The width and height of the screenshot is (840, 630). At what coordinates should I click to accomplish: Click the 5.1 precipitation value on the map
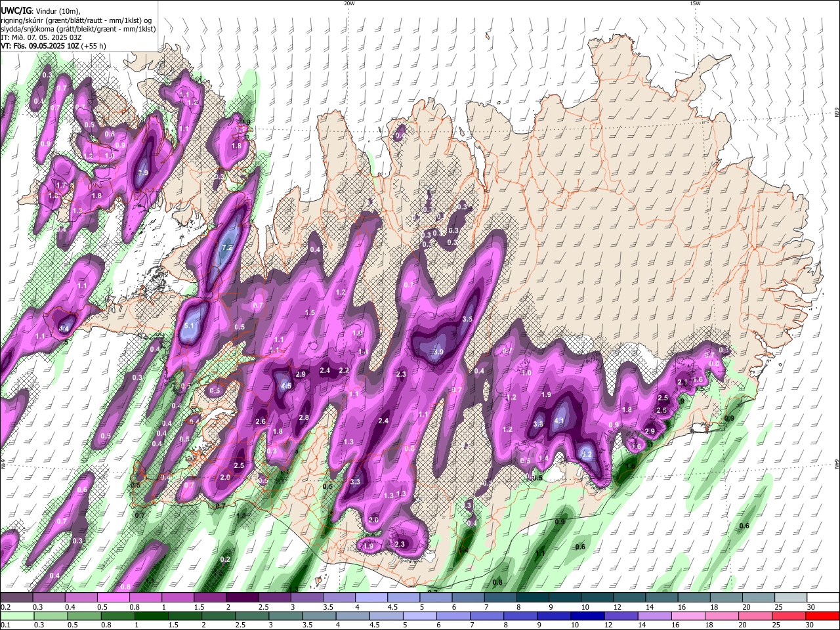click(190, 325)
